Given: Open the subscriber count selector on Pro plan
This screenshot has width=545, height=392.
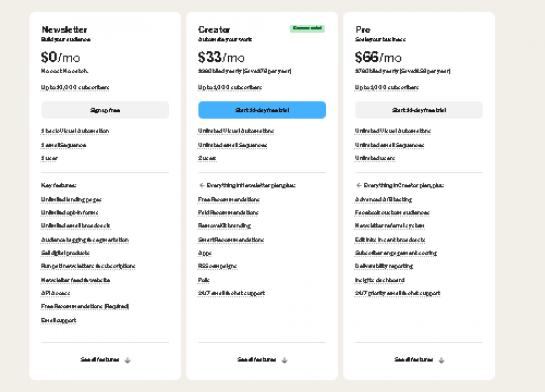Looking at the screenshot, I should [388, 87].
